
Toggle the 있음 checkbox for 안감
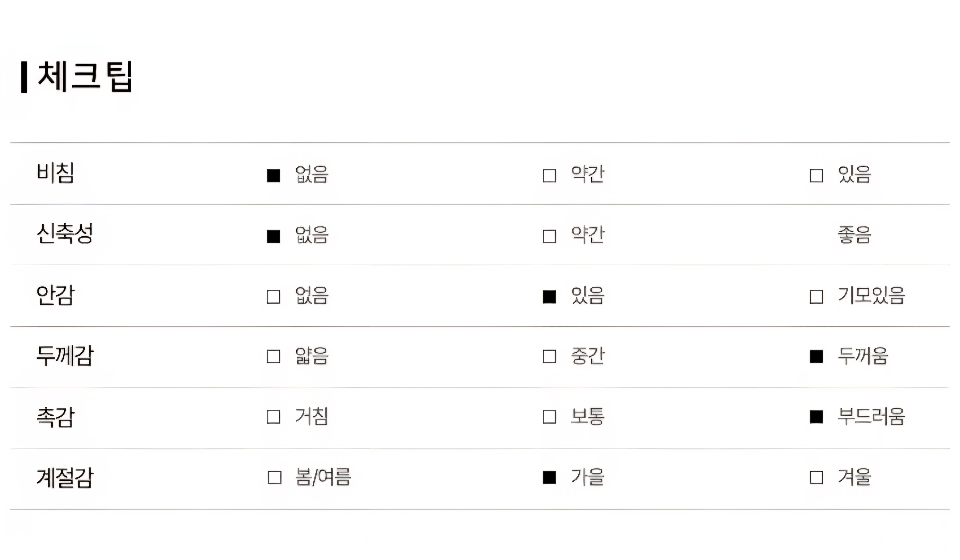pyautogui.click(x=549, y=297)
